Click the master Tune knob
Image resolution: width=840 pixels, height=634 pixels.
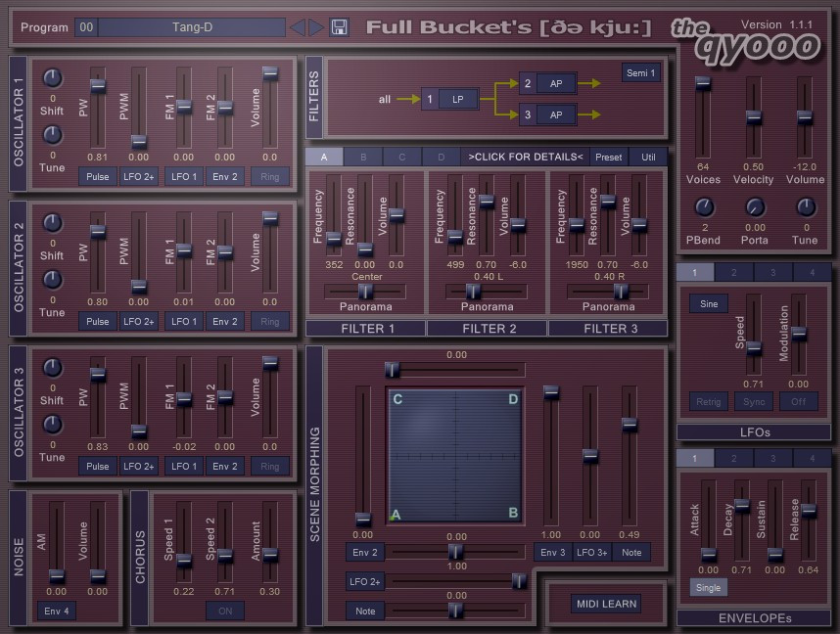(x=806, y=207)
